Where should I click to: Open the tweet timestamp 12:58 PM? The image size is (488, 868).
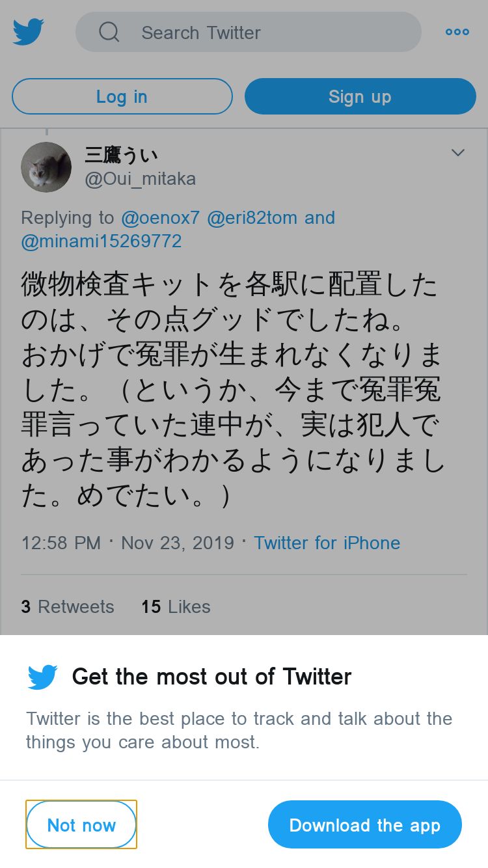coord(61,543)
